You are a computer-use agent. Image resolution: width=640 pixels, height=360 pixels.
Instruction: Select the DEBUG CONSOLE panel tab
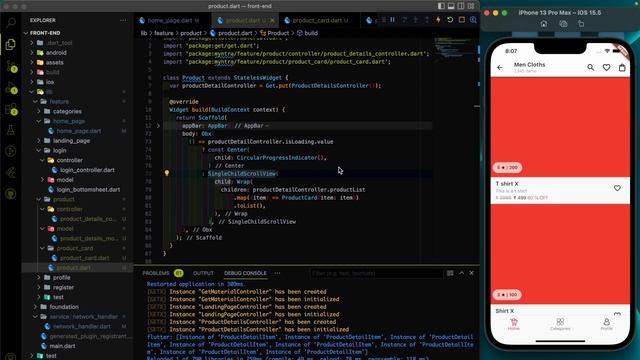pyautogui.click(x=245, y=273)
